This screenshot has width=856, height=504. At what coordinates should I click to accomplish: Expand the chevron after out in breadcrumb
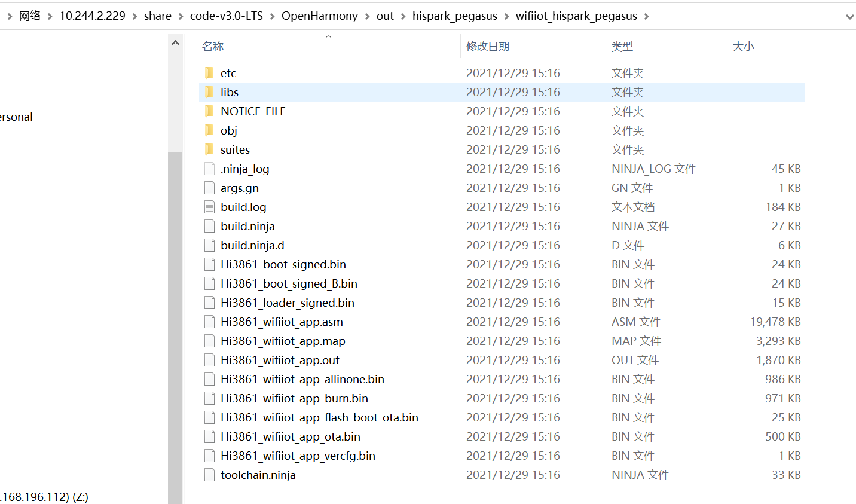pyautogui.click(x=403, y=16)
